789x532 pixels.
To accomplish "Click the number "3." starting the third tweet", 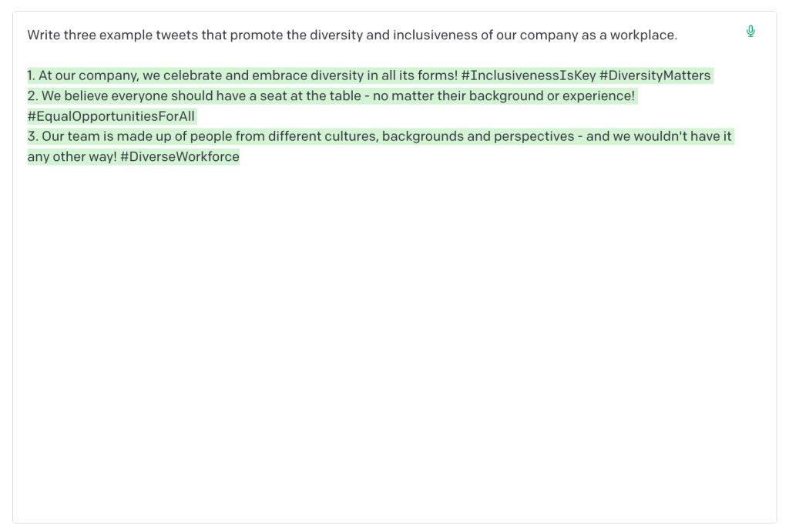I will coord(32,136).
